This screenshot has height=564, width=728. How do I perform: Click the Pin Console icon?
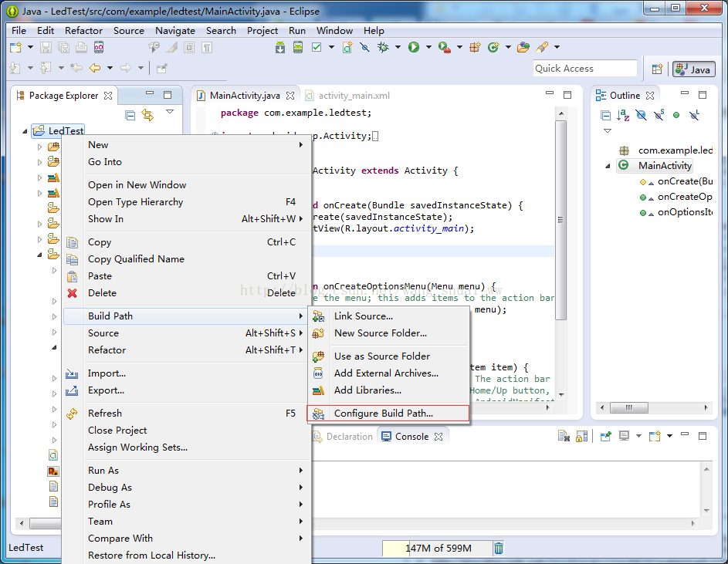click(x=605, y=437)
